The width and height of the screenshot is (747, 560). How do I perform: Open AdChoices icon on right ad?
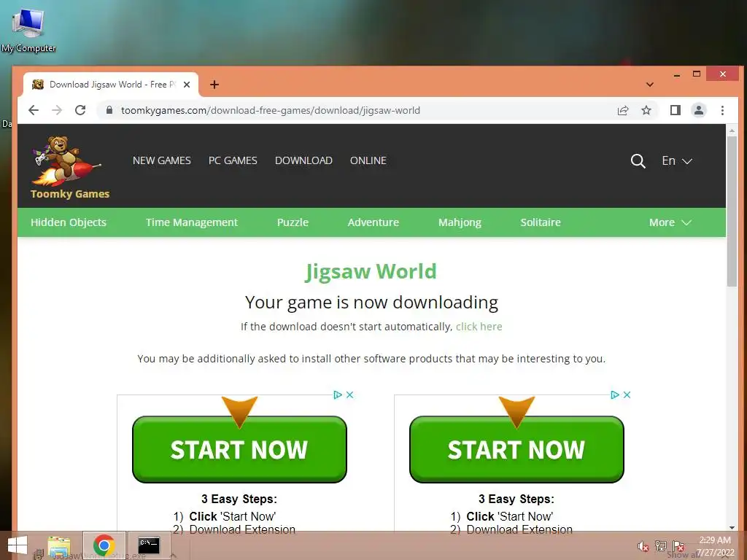click(615, 394)
